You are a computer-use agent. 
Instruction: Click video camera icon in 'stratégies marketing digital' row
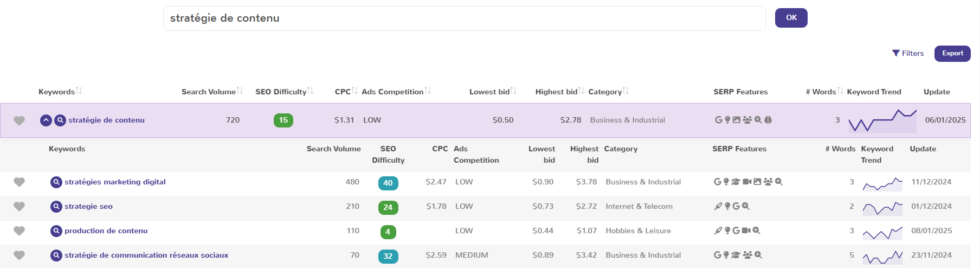[747, 182]
